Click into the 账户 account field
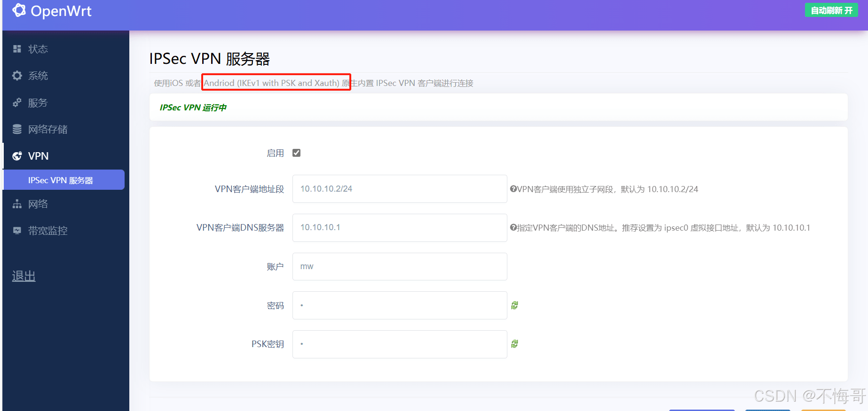 click(399, 266)
